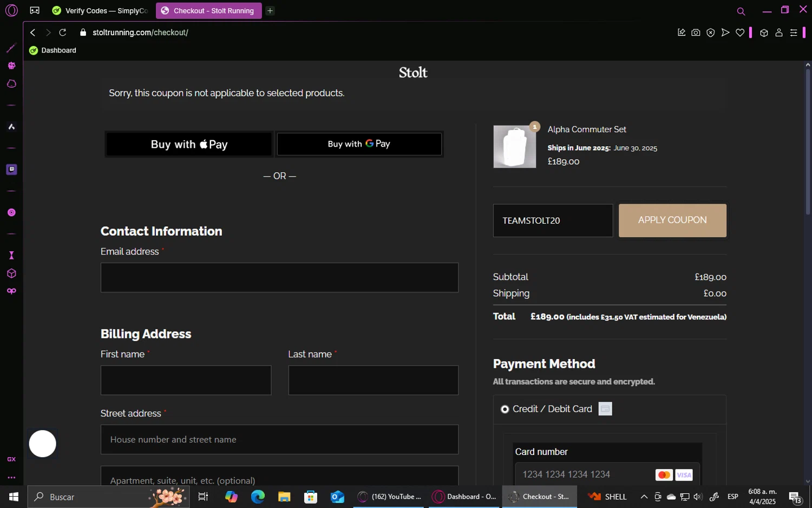This screenshot has height=508, width=812.
Task: Open File Explorer from the taskbar
Action: tap(284, 497)
